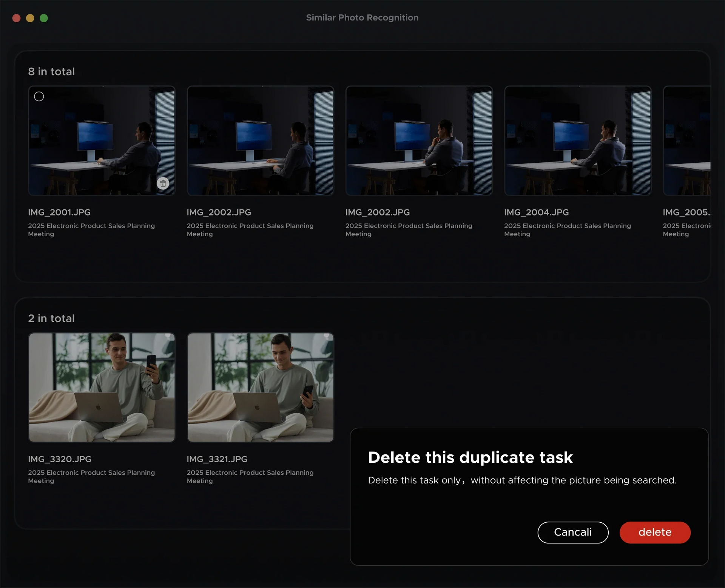Viewport: 725px width, 588px height.
Task: Tick the selection circle on IMG_2001 thumbnail
Action: (39, 97)
